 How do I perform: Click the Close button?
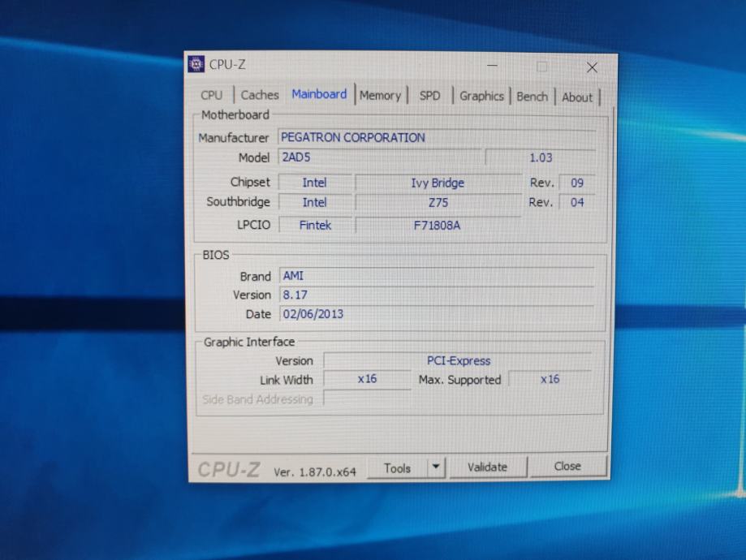pyautogui.click(x=567, y=467)
